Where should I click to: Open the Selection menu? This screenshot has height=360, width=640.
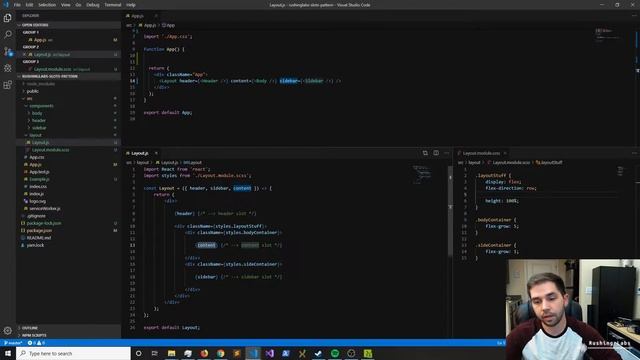coord(47,5)
